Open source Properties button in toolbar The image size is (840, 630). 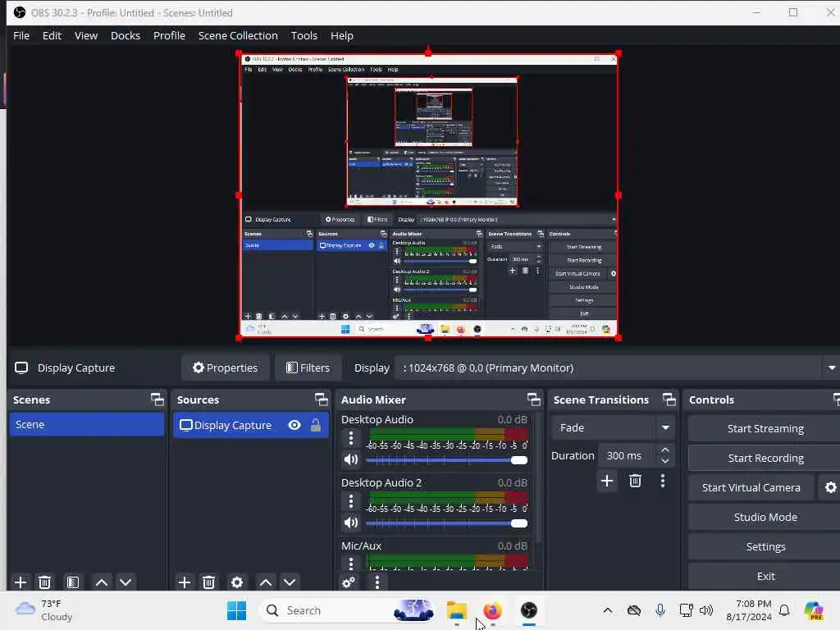[x=225, y=368]
